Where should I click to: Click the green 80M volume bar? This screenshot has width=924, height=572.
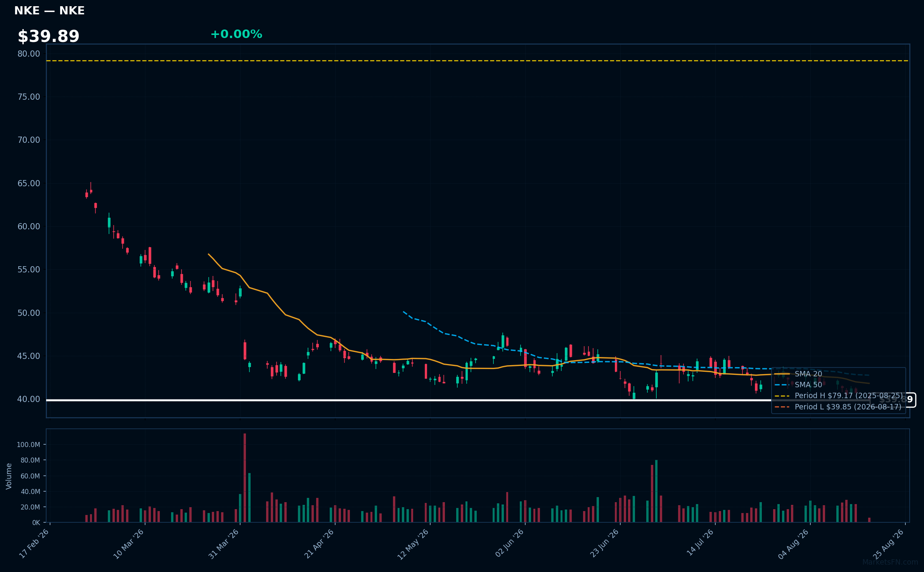point(656,491)
